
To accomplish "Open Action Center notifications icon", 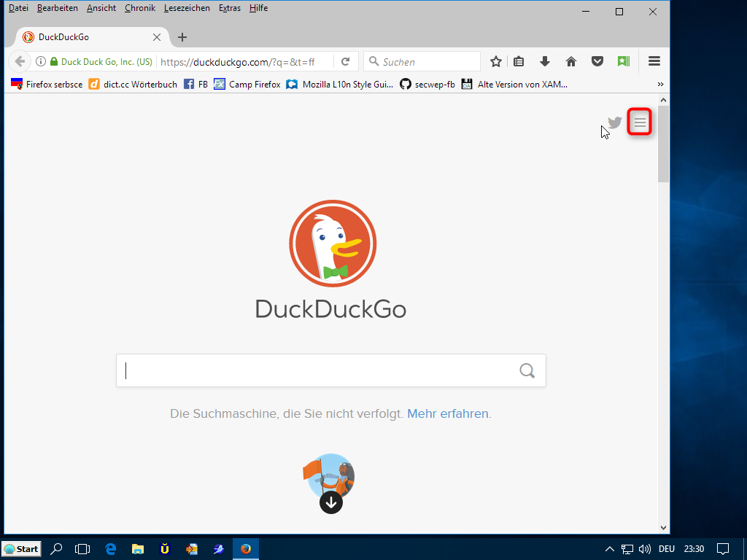I will [x=723, y=549].
